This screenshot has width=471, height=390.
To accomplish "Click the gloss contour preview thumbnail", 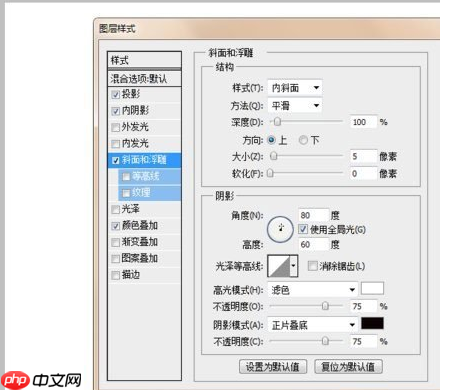I will 279,266.
